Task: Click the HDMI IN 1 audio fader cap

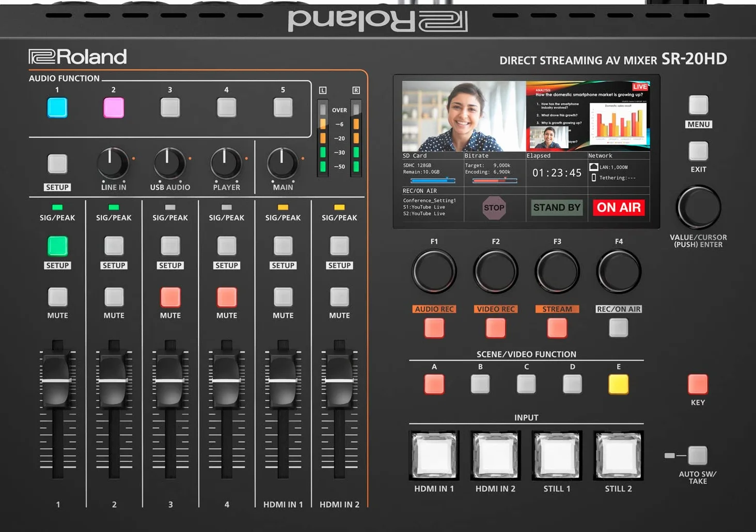Action: click(x=282, y=380)
